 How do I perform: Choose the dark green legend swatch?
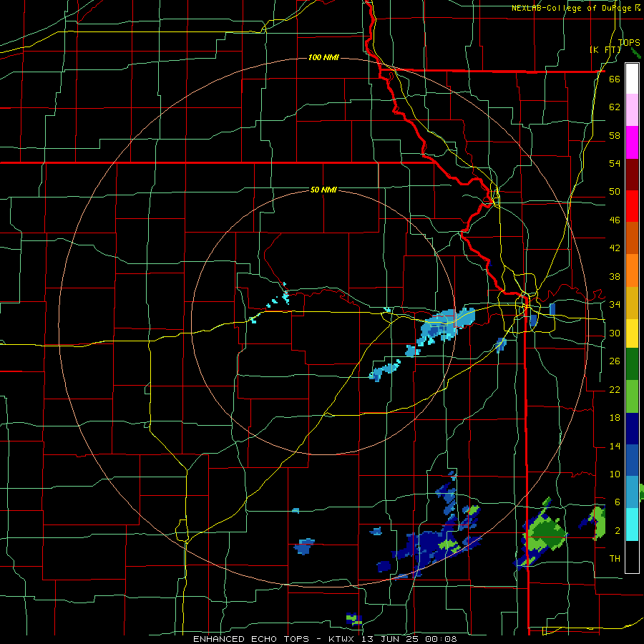632,364
